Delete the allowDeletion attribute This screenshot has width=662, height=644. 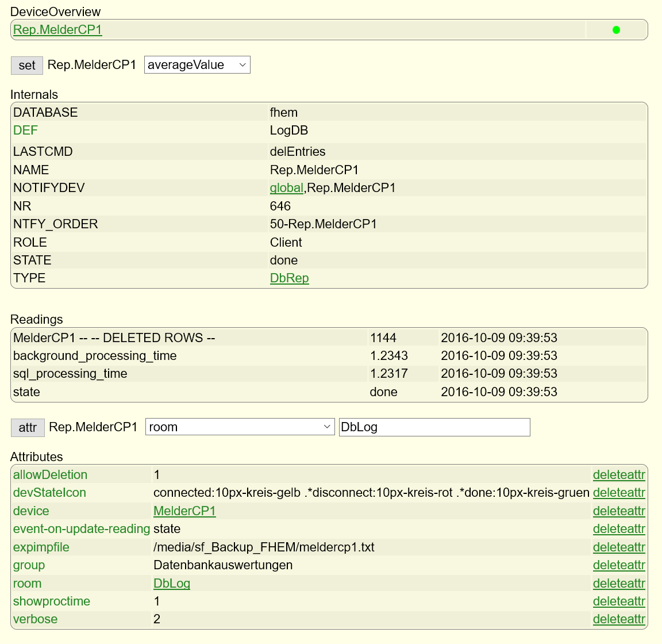619,475
